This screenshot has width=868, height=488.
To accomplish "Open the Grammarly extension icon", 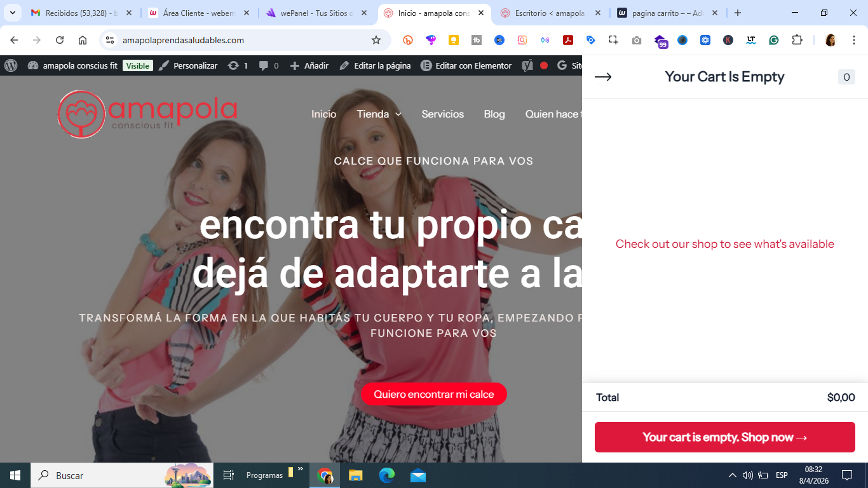I will tap(774, 40).
